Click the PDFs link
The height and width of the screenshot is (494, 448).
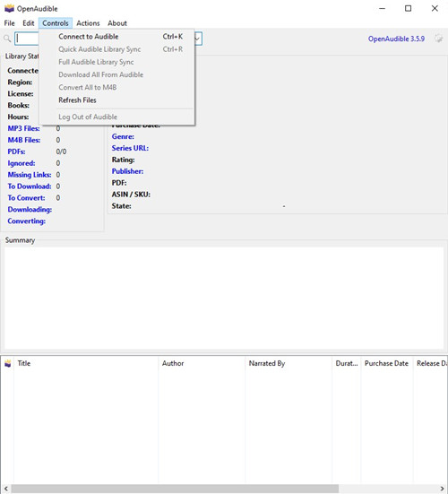16,152
